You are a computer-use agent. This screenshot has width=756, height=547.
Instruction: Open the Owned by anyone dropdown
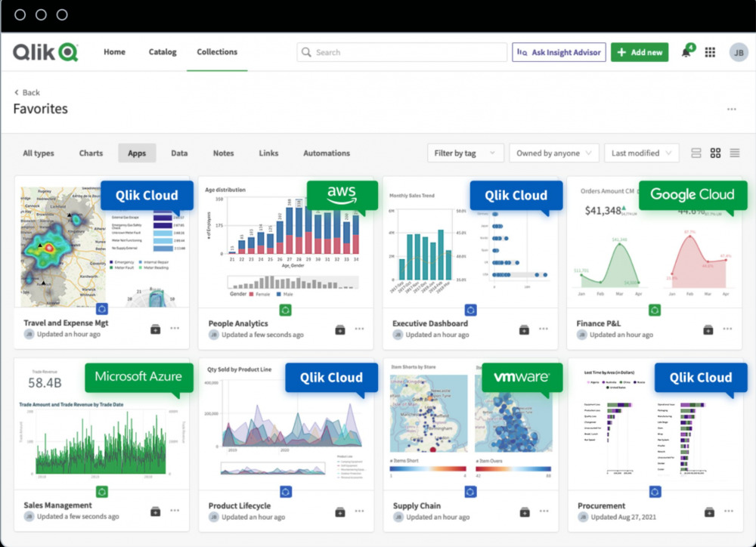click(x=554, y=153)
